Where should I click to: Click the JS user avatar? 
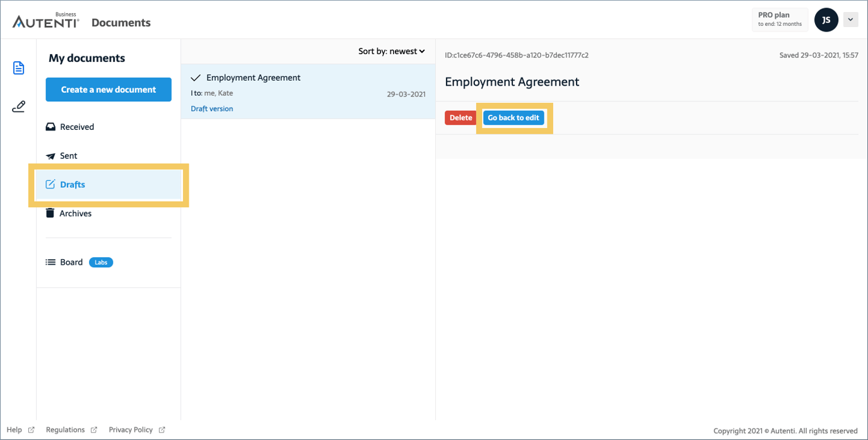(x=826, y=20)
